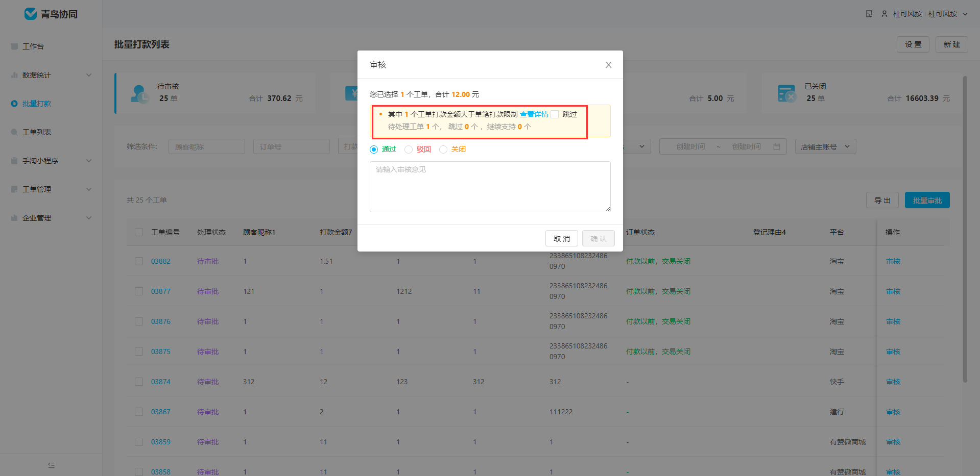Image resolution: width=980 pixels, height=476 pixels.
Task: Click the page vertical scrollbar
Action: click(965, 229)
